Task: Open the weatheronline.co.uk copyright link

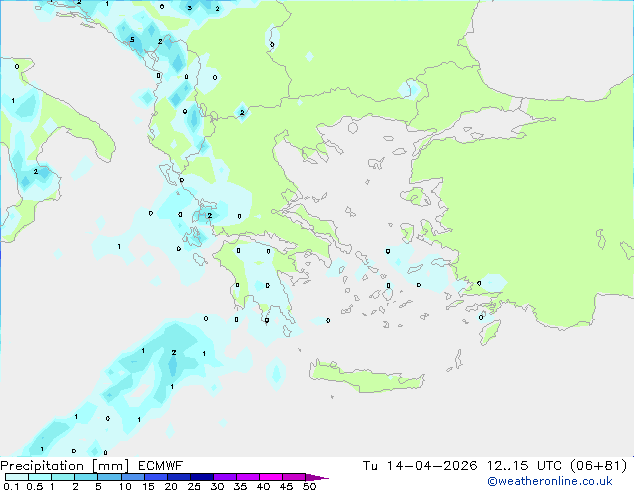Action: pyautogui.click(x=550, y=481)
